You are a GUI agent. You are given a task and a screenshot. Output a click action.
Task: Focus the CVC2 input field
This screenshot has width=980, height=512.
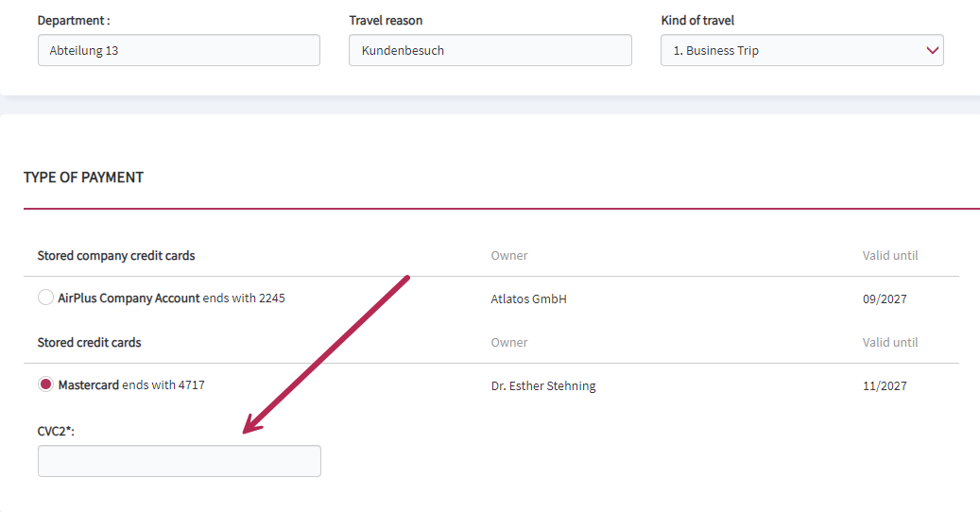point(180,461)
